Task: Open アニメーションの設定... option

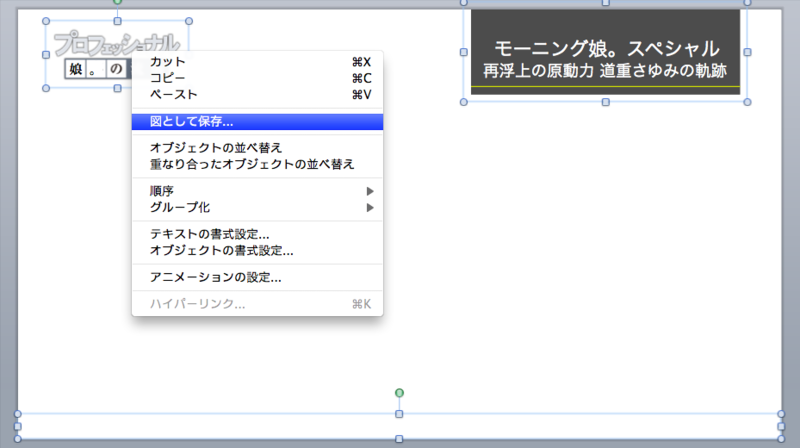Action: point(257,277)
